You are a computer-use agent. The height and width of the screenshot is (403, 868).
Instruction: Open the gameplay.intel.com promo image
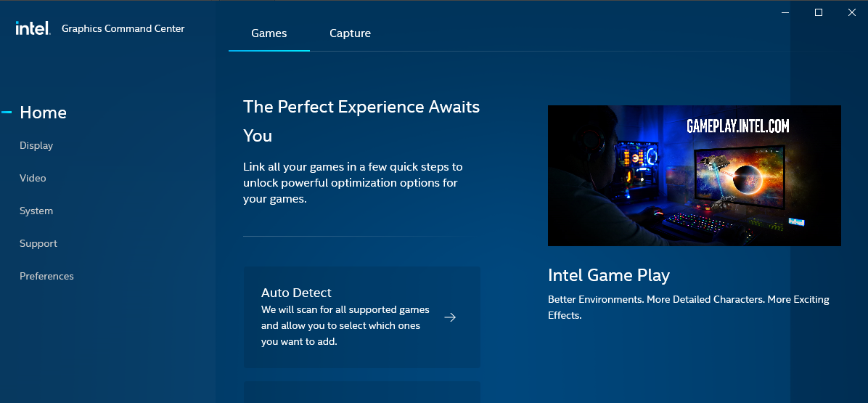pos(694,176)
